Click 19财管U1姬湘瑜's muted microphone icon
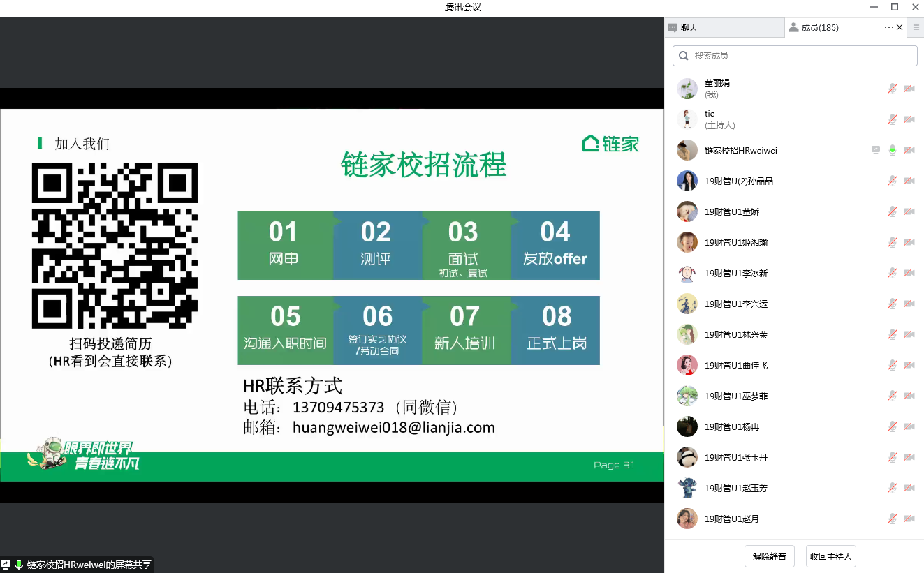Image resolution: width=924 pixels, height=573 pixels. (x=893, y=242)
